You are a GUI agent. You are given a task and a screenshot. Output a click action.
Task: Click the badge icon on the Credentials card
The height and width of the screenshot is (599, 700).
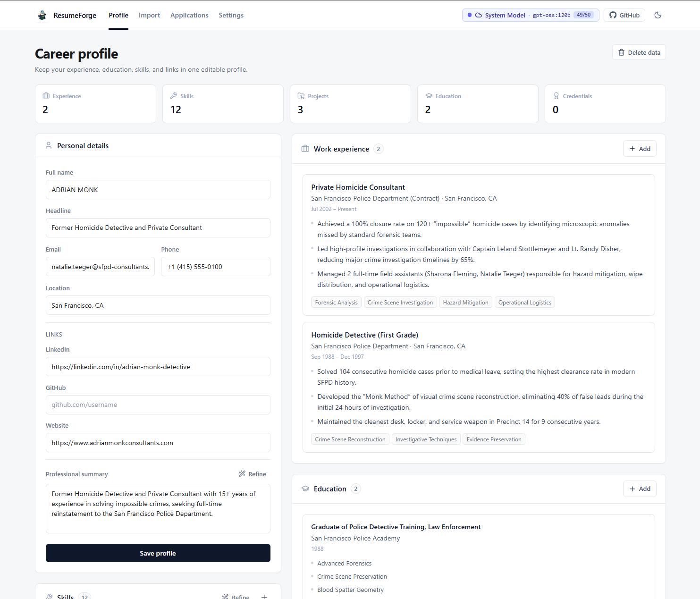(556, 96)
